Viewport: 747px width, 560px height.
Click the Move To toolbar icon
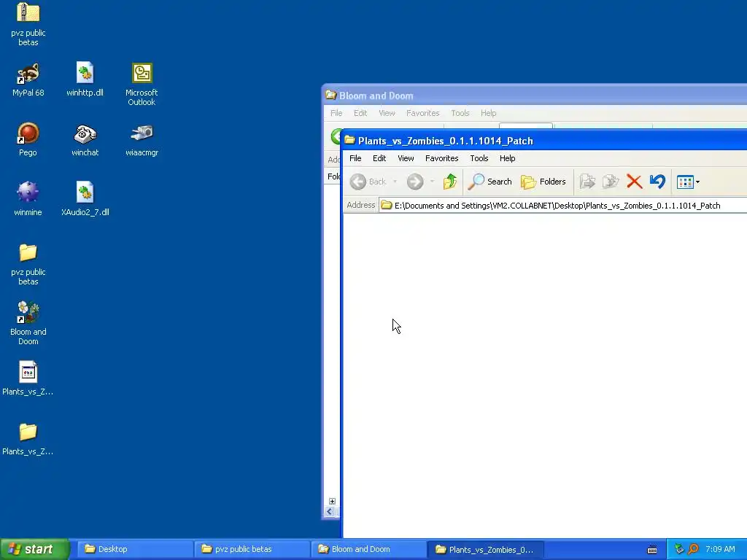[587, 182]
